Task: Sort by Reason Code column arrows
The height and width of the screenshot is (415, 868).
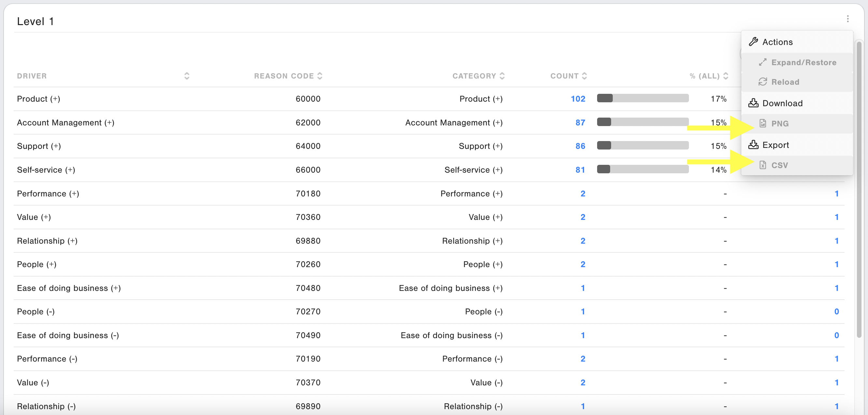Action: pyautogui.click(x=320, y=76)
